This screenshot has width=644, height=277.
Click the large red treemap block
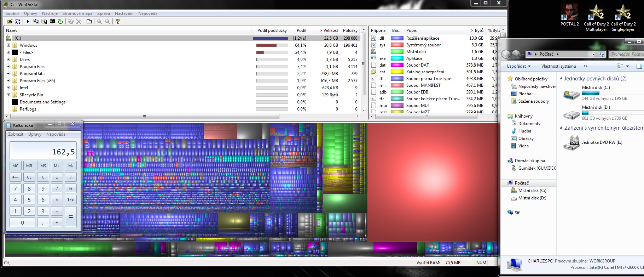tap(431, 181)
